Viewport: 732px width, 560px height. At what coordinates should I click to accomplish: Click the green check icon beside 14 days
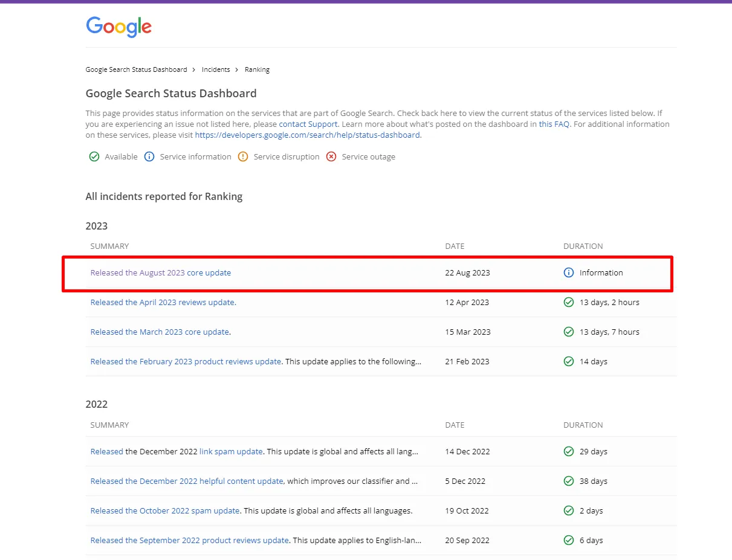point(569,361)
